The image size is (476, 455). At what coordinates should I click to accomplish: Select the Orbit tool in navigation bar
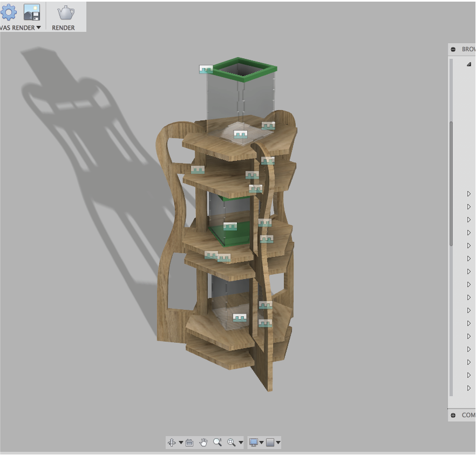coord(172,443)
